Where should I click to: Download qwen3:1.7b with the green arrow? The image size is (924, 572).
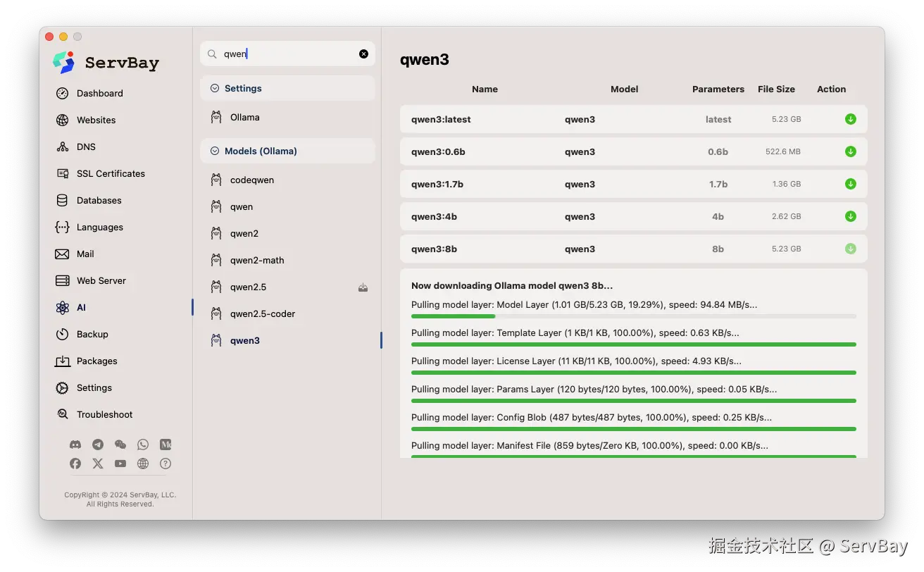(x=851, y=184)
